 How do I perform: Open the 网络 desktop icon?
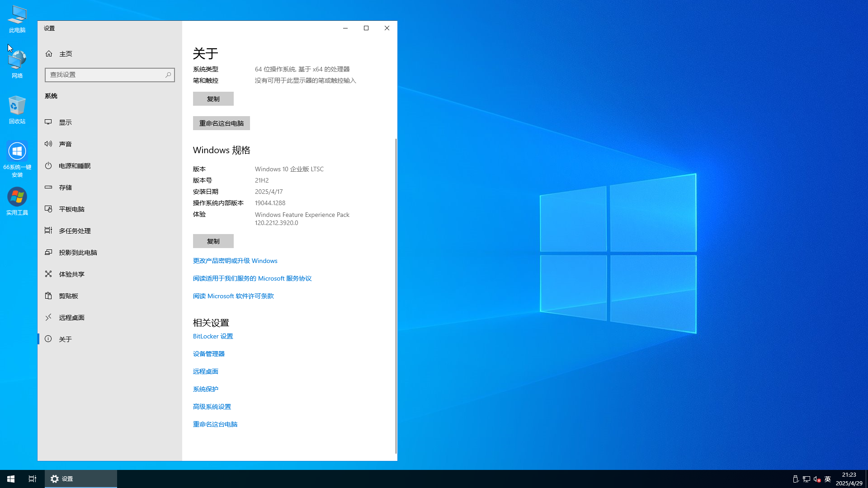(x=17, y=65)
